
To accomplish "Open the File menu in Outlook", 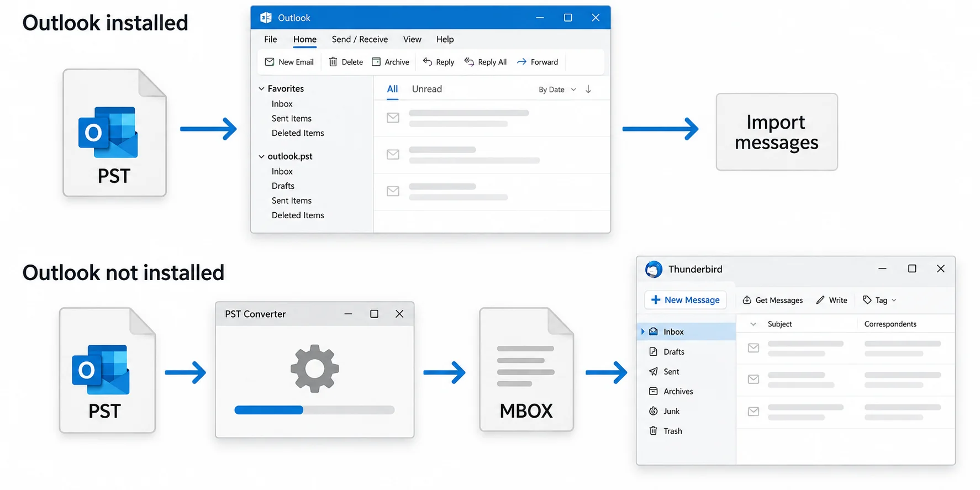I will coord(271,39).
